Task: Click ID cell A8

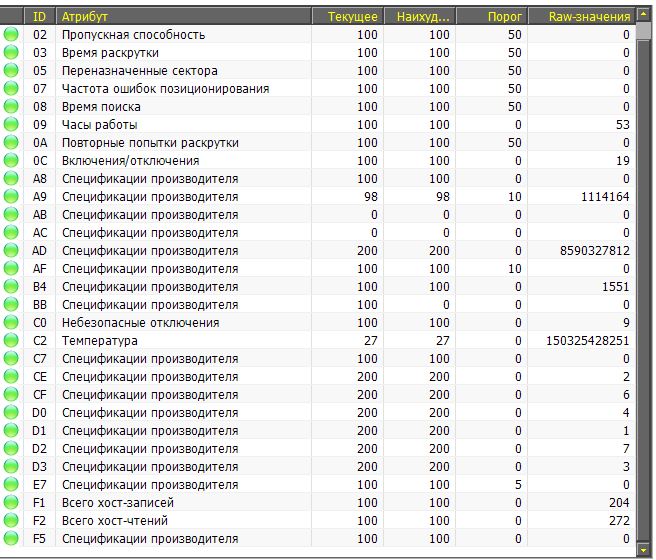Action: 40,179
